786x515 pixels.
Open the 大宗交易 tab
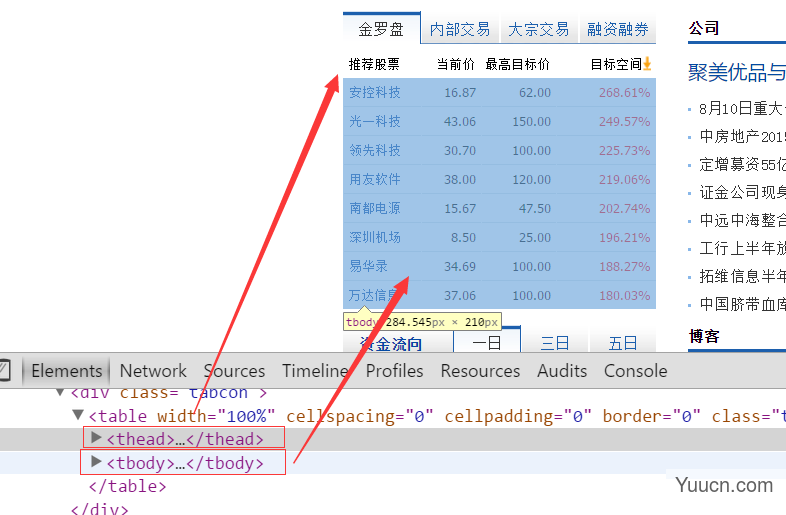click(538, 29)
